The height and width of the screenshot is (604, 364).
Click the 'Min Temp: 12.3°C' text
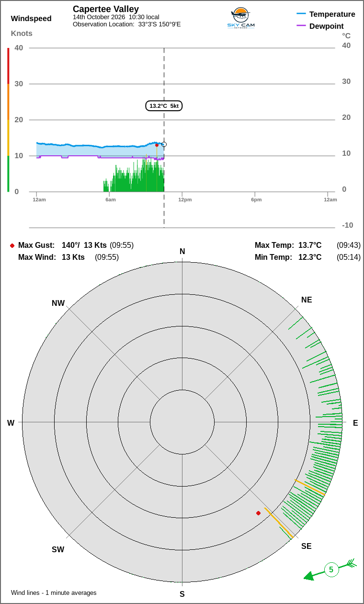coord(288,257)
